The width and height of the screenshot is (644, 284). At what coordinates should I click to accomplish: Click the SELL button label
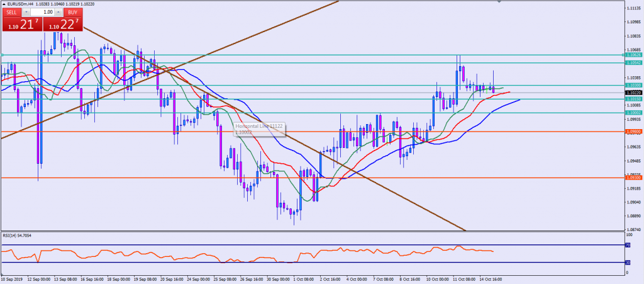point(12,12)
